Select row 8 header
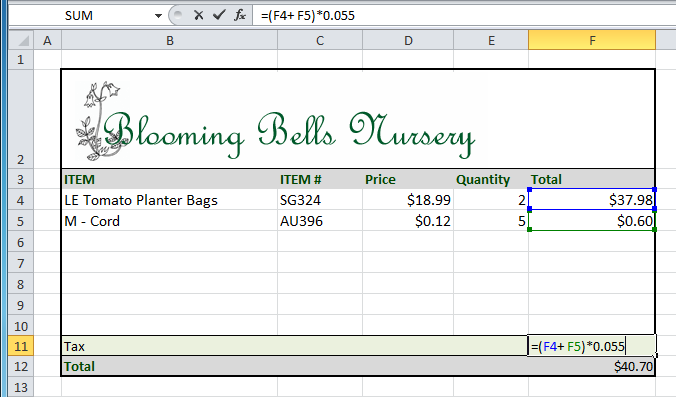 21,284
